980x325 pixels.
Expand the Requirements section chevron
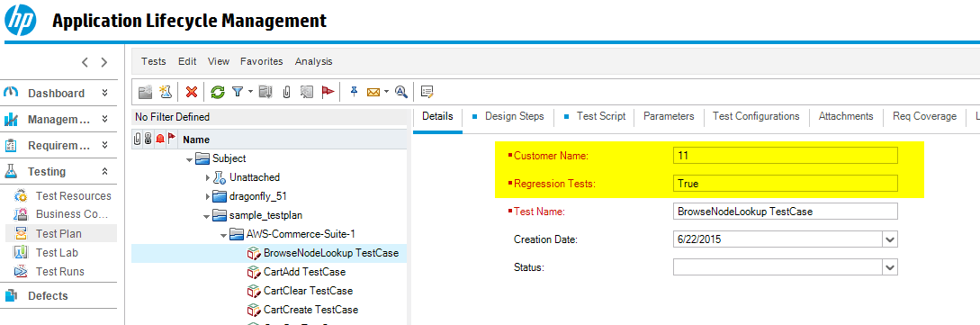point(105,146)
